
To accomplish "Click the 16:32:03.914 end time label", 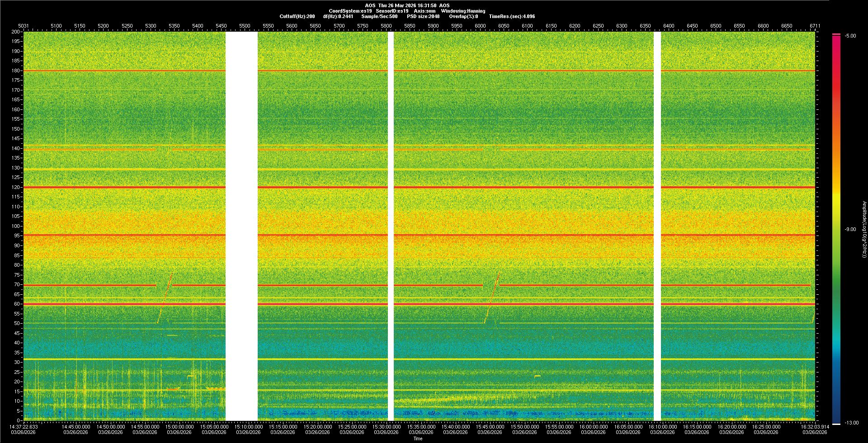I will tap(815, 426).
